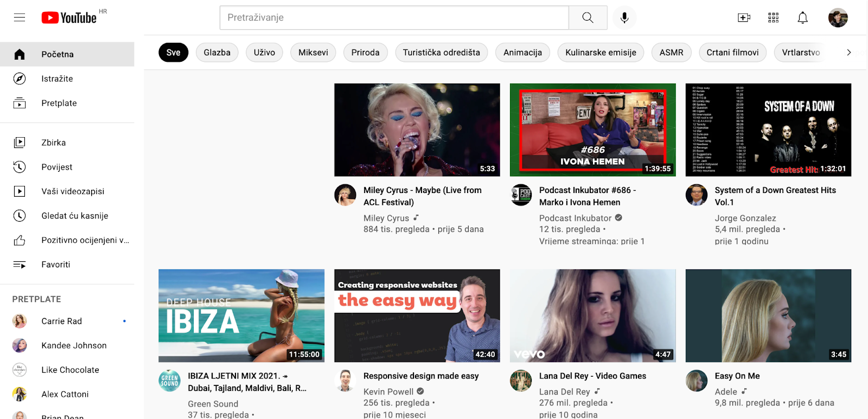Select the Crtani filmovi chip
This screenshot has width=868, height=419.
tap(732, 53)
